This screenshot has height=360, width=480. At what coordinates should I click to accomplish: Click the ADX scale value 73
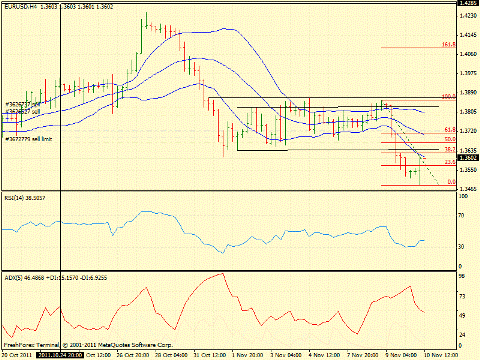click(462, 296)
